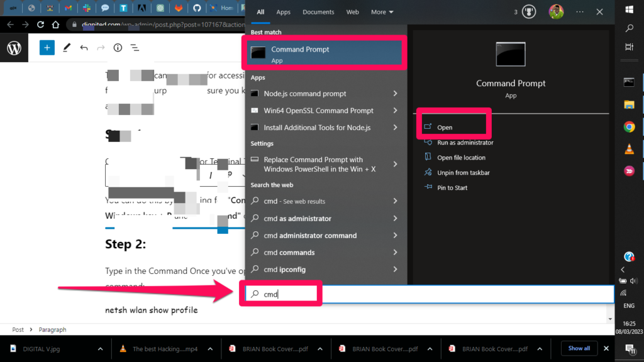
Task: Open the list view outline icon
Action: point(135,48)
